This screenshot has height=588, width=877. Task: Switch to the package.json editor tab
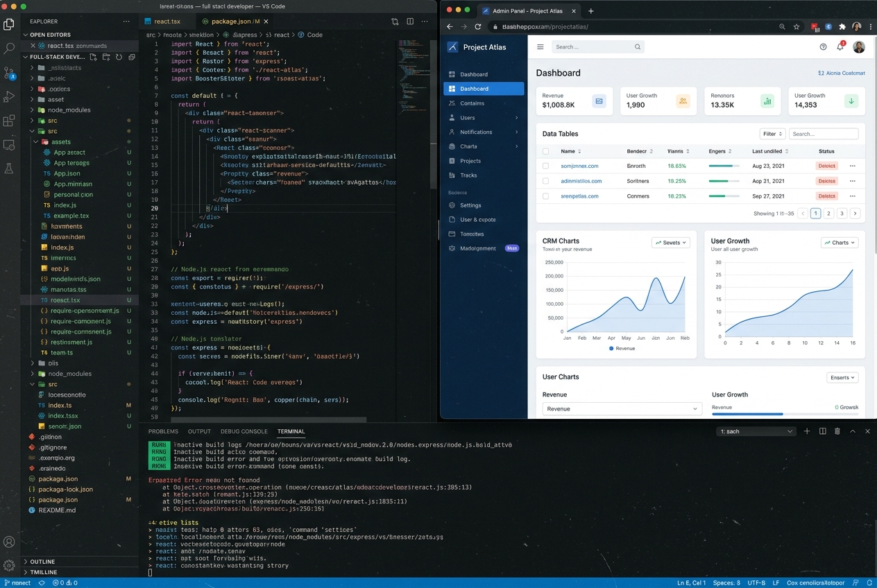235,21
